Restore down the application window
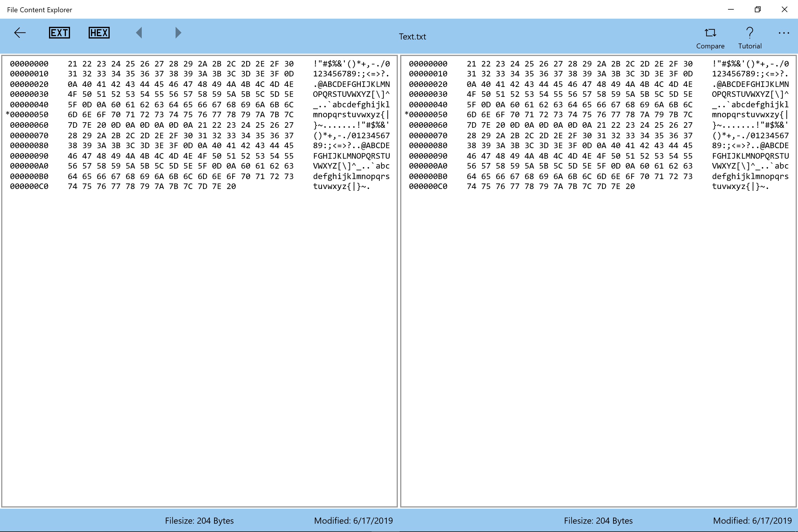 (x=758, y=10)
